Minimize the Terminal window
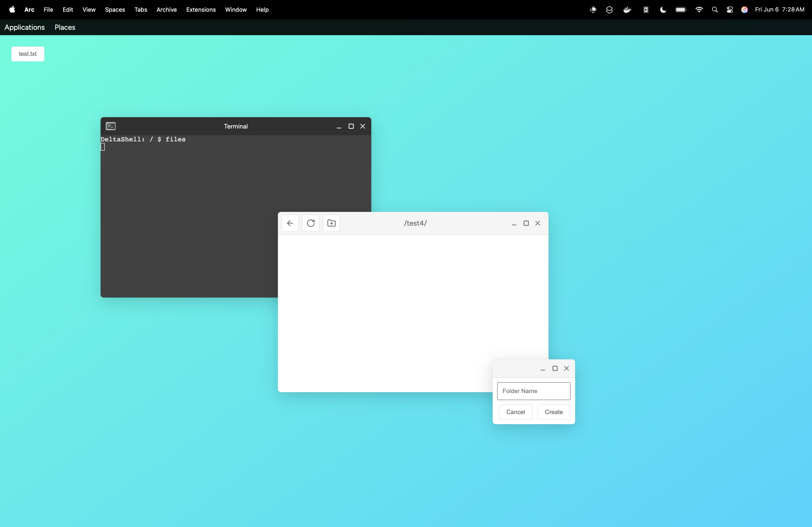Screen dimensions: 812x527 (x=339, y=126)
